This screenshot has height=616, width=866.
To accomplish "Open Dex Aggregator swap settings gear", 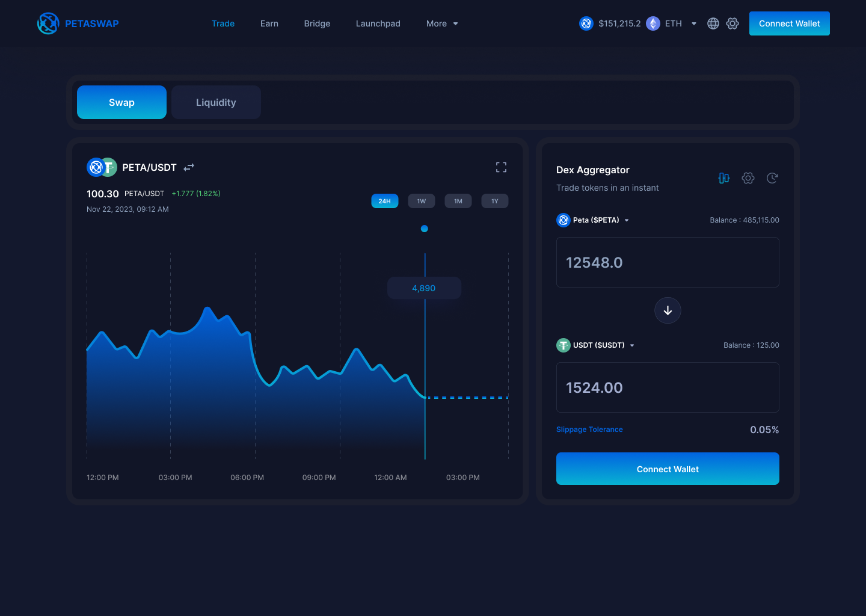I will (748, 178).
